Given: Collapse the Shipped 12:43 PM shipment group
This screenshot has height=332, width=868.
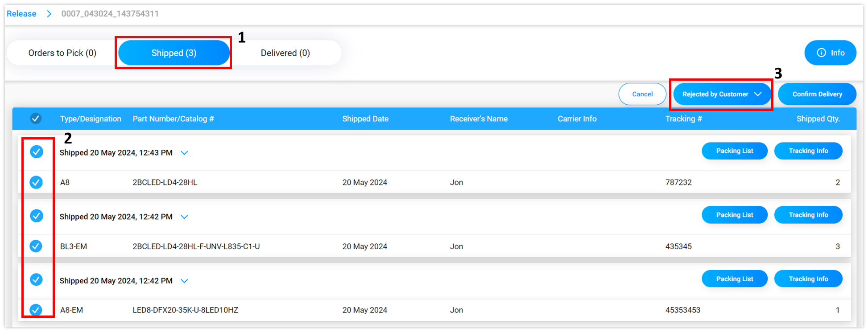Looking at the screenshot, I should [x=184, y=152].
